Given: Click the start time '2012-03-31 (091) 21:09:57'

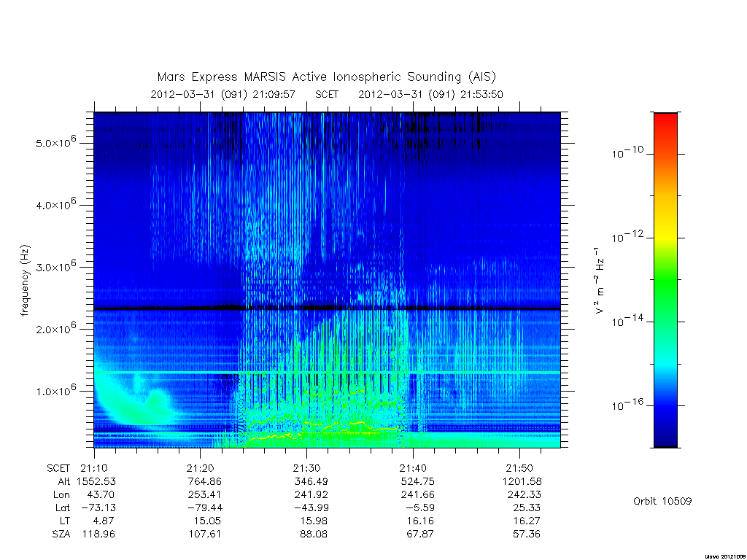Looking at the screenshot, I should point(223,94).
